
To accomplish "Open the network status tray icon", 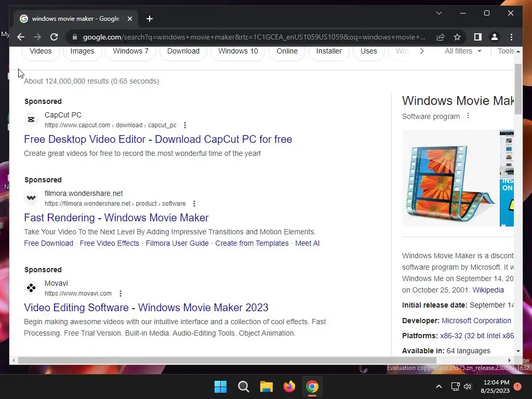I will pos(455,387).
